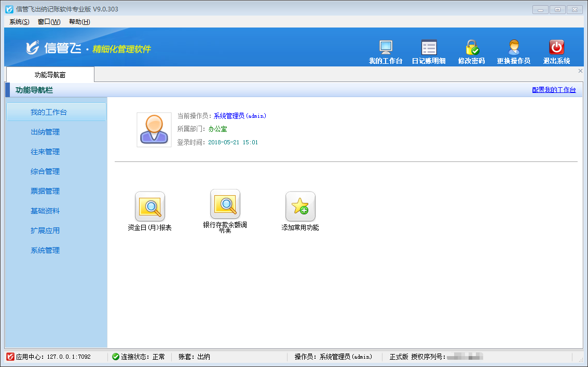Click the operator avatar picture
This screenshot has width=588, height=367.
[154, 130]
